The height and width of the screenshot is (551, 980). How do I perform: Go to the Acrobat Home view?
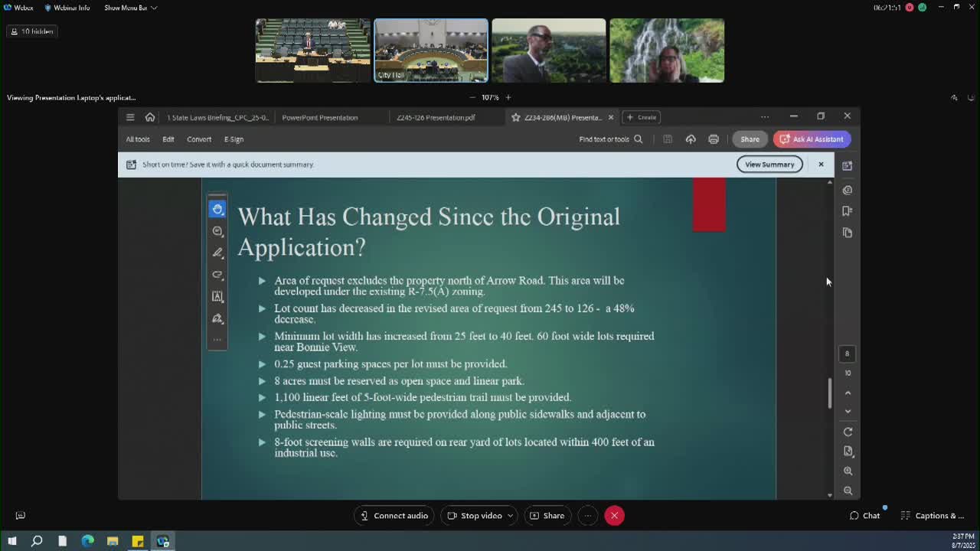click(x=150, y=117)
